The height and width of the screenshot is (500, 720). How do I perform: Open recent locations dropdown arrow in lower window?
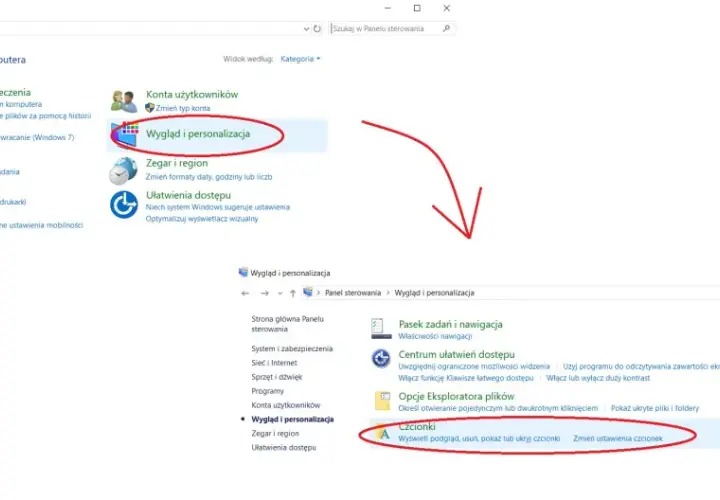(x=280, y=293)
